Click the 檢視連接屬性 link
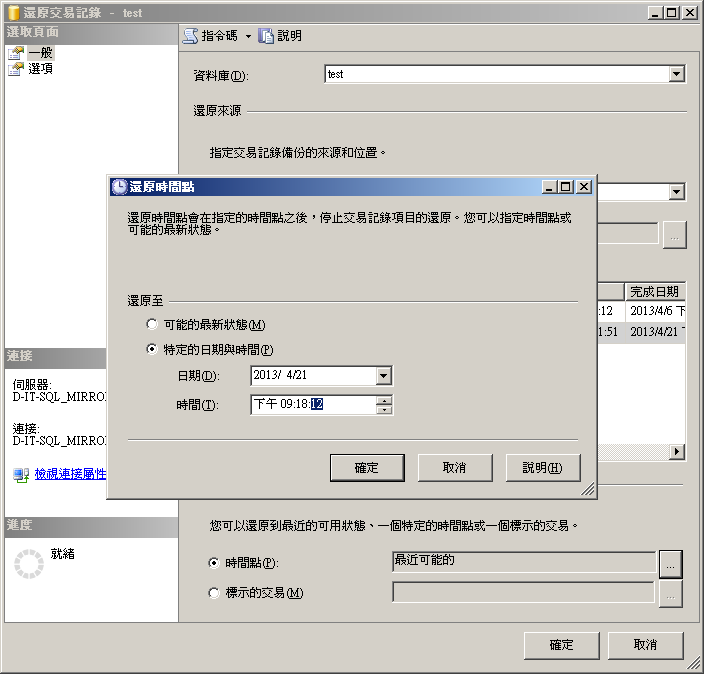Image resolution: width=704 pixels, height=674 pixels. point(70,474)
